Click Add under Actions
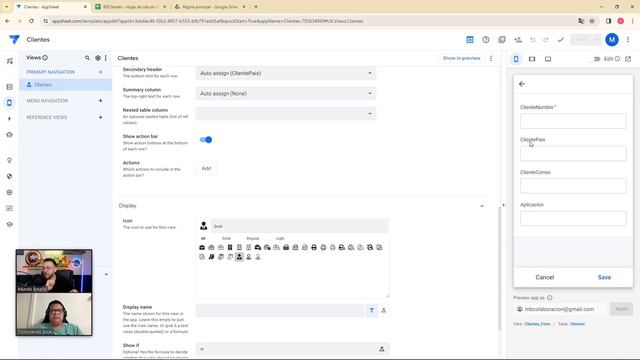Image resolution: width=640 pixels, height=360 pixels. coord(207,169)
